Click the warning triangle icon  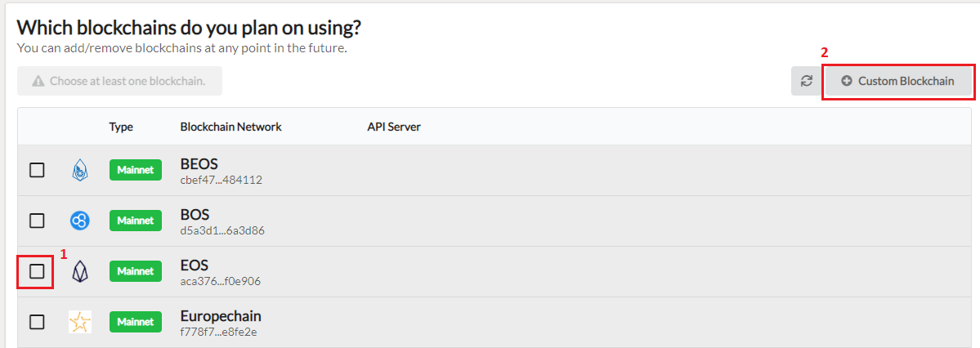38,81
